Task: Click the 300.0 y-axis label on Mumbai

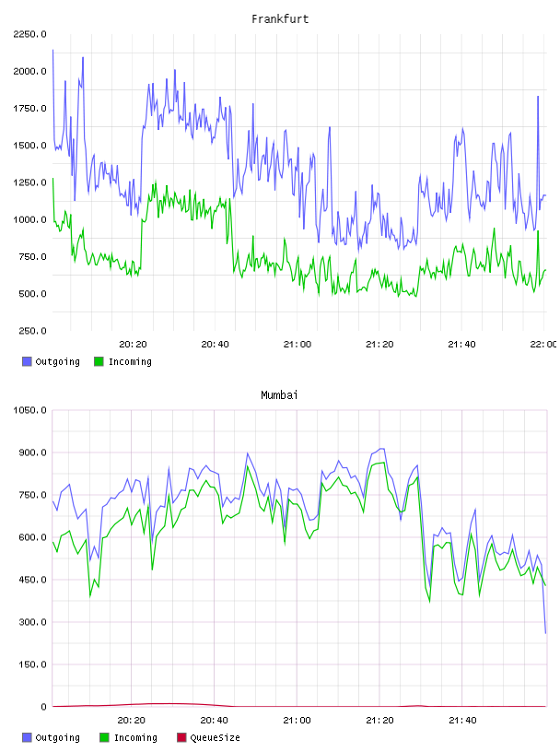Action: click(x=32, y=622)
